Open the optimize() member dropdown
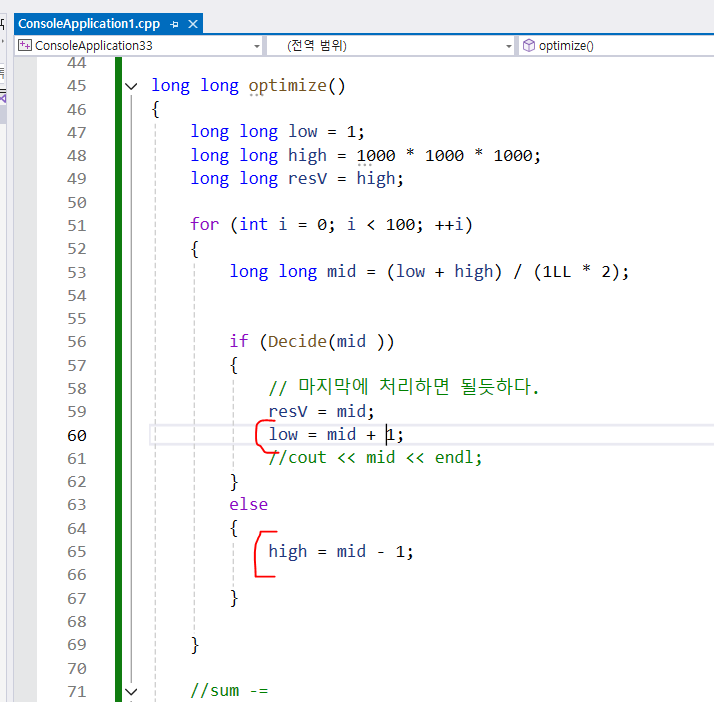 click(x=616, y=46)
